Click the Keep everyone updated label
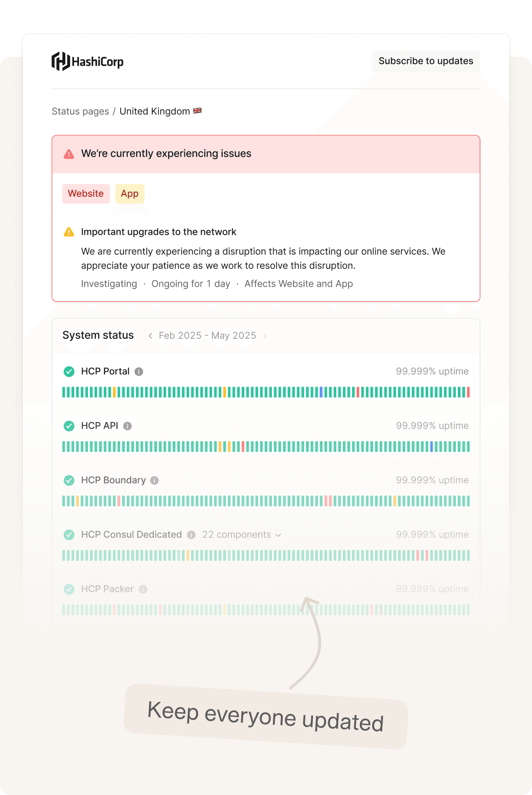 pyautogui.click(x=265, y=719)
